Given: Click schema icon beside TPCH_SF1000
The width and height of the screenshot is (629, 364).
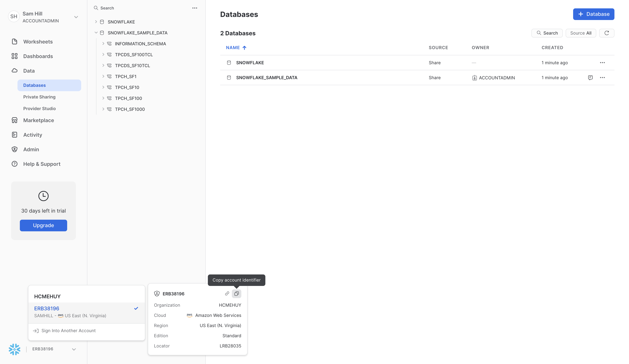Looking at the screenshot, I should (109, 109).
